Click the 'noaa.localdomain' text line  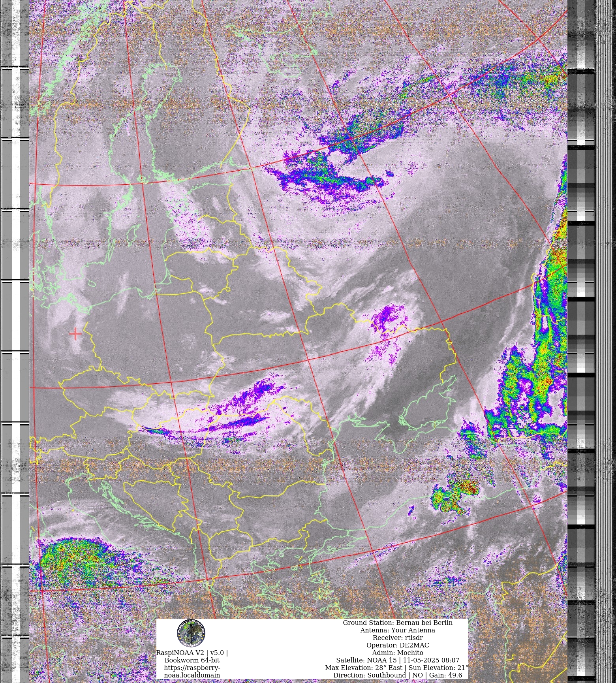(192, 675)
